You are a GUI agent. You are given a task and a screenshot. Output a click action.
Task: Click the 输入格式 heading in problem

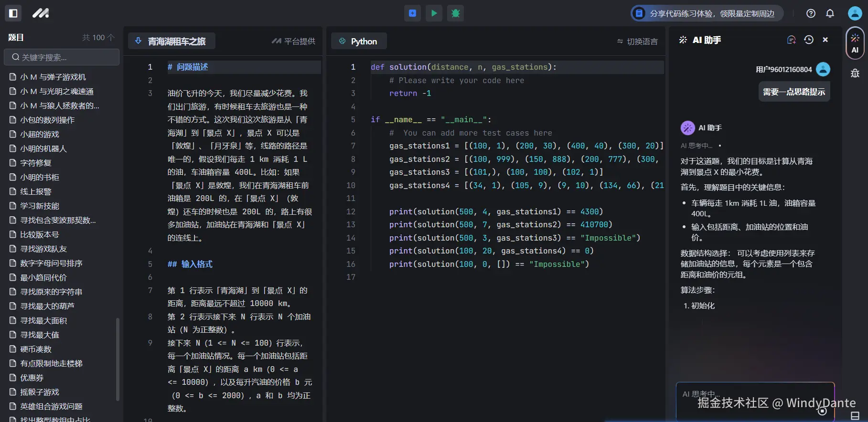click(x=190, y=264)
